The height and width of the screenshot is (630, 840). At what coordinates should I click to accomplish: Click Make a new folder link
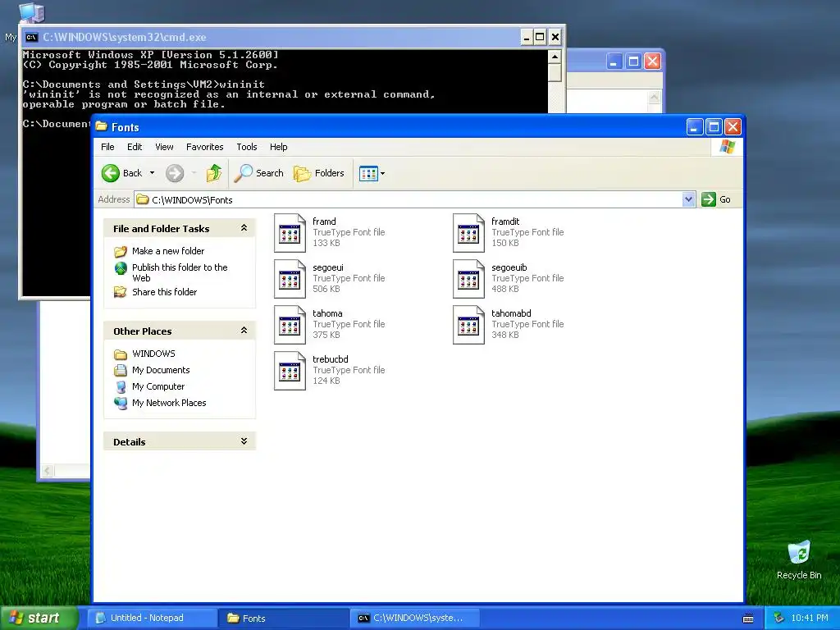[x=168, y=251]
